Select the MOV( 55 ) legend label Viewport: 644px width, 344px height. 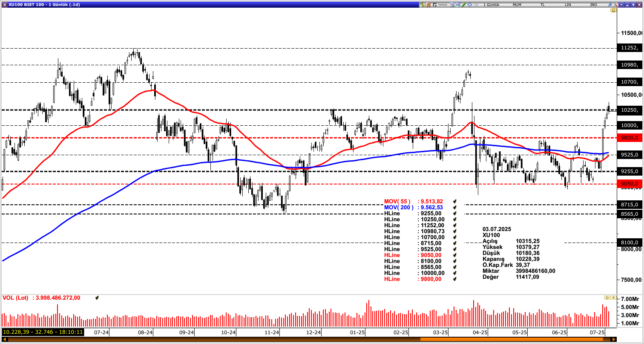[x=398, y=201]
